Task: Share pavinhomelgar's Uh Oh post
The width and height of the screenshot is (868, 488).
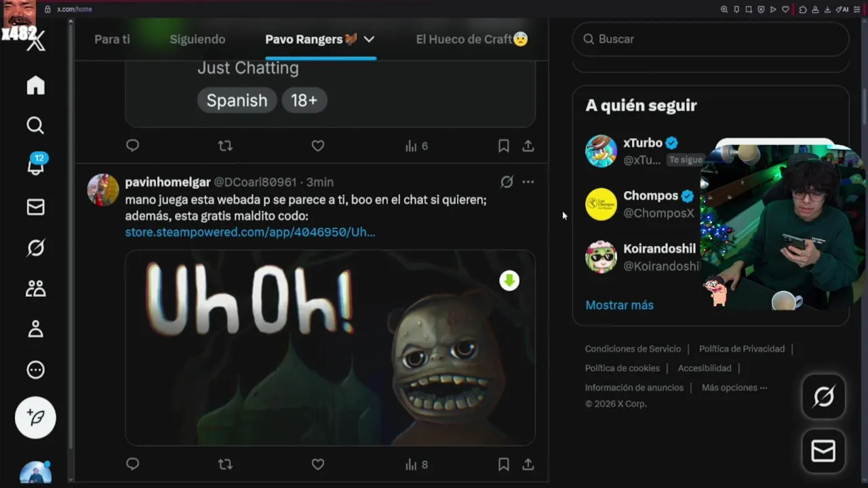Action: pos(528,464)
